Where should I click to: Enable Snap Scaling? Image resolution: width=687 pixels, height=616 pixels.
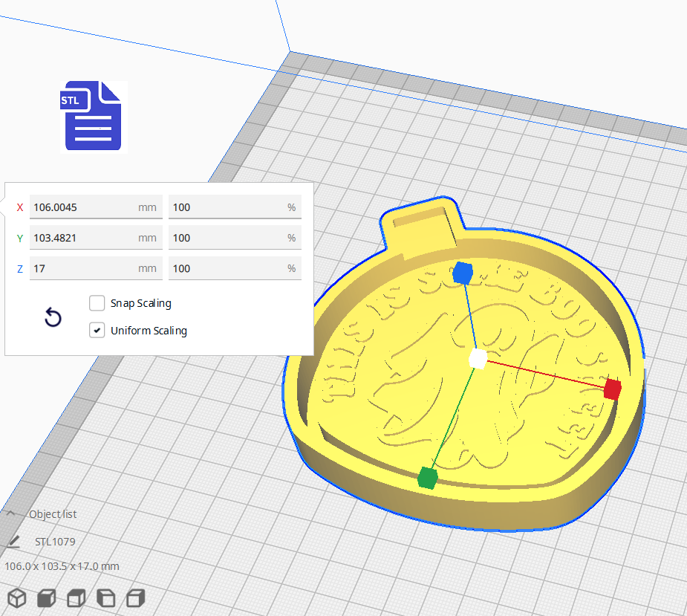tap(97, 302)
